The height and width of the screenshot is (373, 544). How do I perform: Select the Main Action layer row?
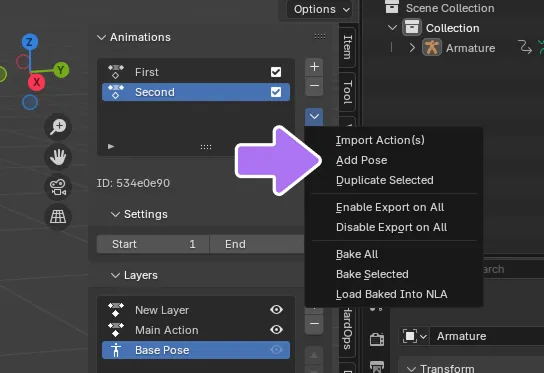click(x=196, y=330)
